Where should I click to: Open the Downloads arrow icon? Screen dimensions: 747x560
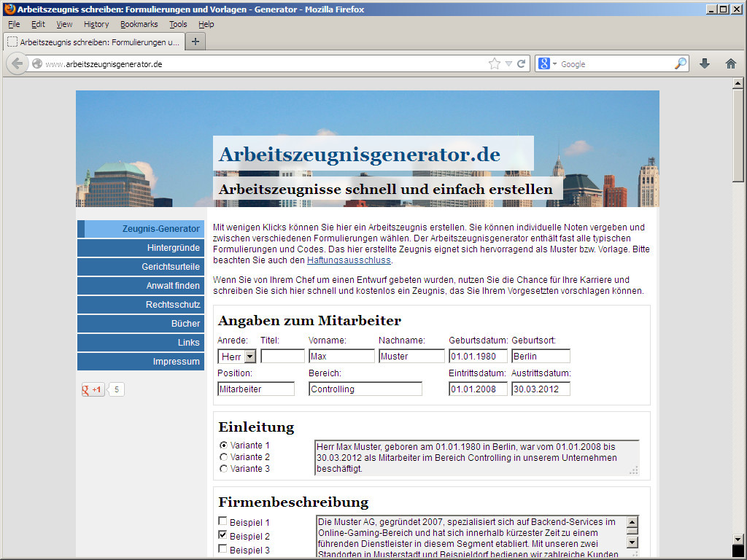(705, 63)
